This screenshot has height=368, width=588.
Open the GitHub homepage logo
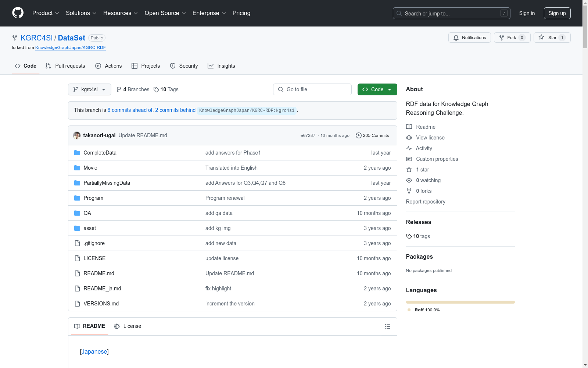coord(18,13)
